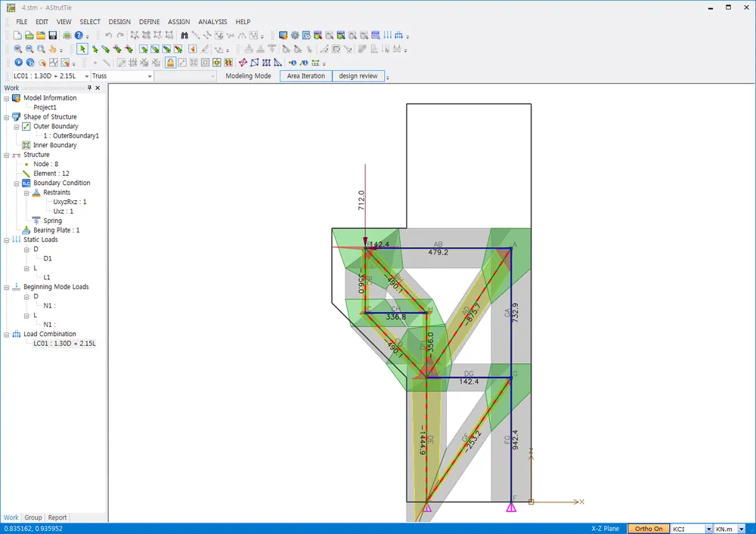Click the Save floppy disk icon
This screenshot has height=534, width=756.
tap(53, 35)
